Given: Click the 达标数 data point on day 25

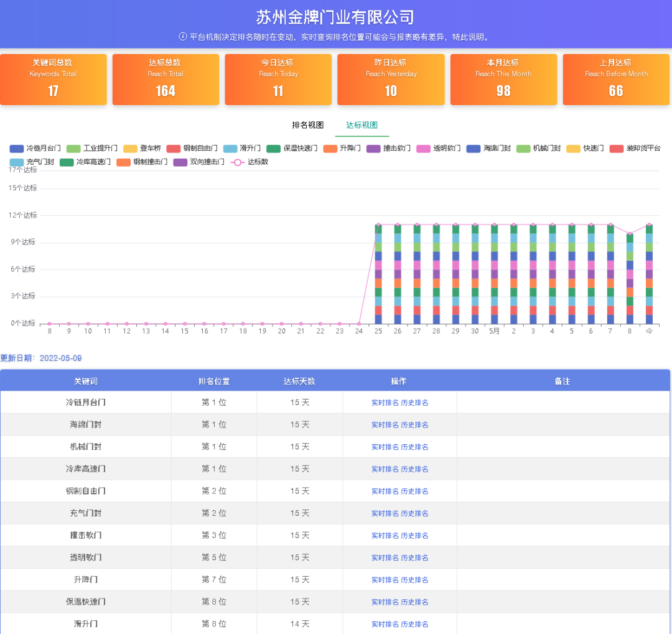Looking at the screenshot, I should tap(378, 225).
